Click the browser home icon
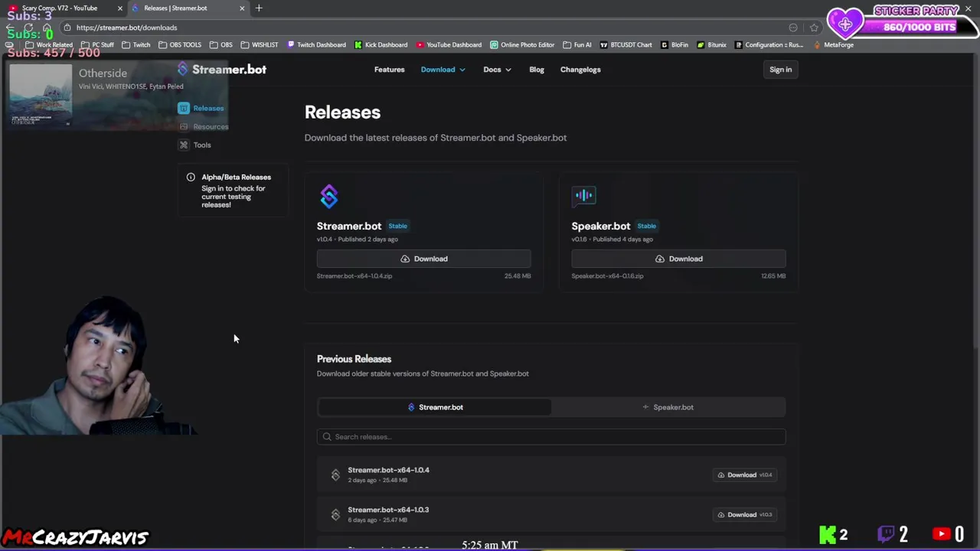Screen dimensions: 980x551 click(47, 28)
